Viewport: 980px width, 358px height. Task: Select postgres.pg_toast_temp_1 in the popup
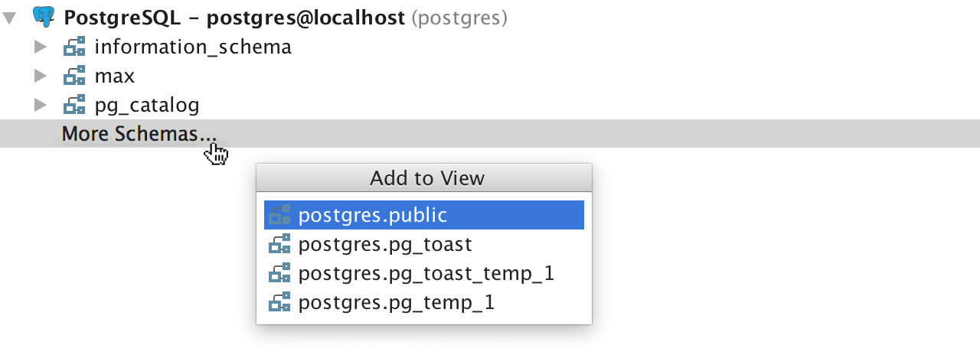[424, 274]
